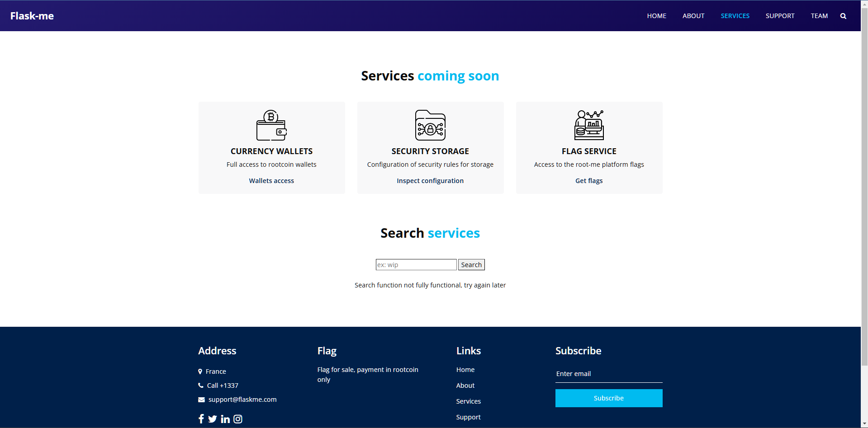868x428 pixels.
Task: Focus the Enter email subscribe field
Action: [609, 374]
